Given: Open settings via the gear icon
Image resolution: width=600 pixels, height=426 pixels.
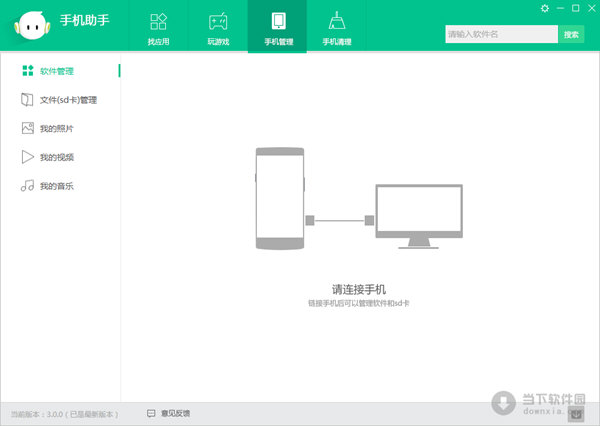Looking at the screenshot, I should [545, 8].
